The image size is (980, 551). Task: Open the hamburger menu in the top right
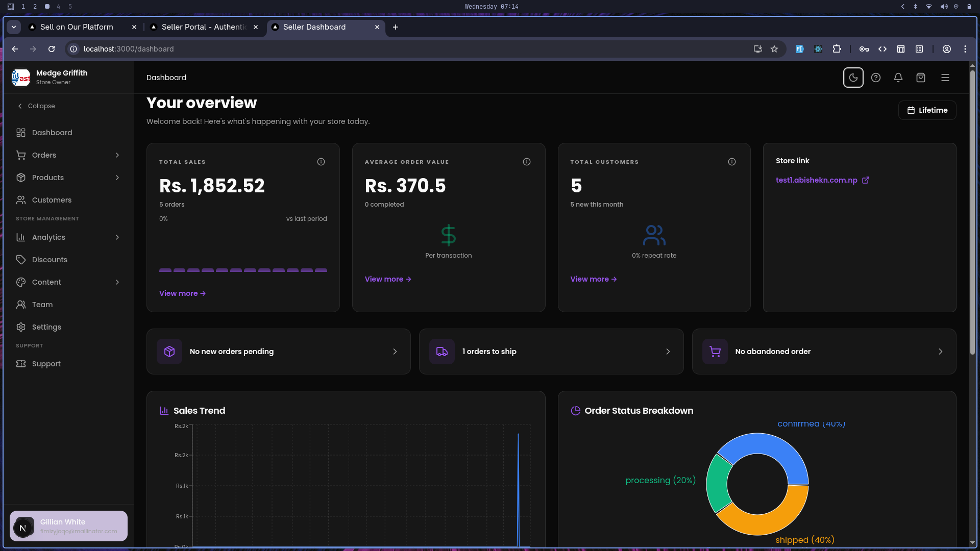(945, 78)
